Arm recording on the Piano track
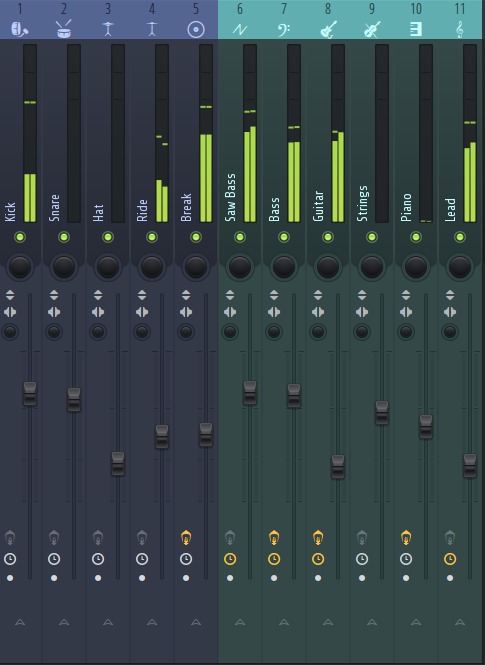Image resolution: width=485 pixels, height=665 pixels. [406, 538]
